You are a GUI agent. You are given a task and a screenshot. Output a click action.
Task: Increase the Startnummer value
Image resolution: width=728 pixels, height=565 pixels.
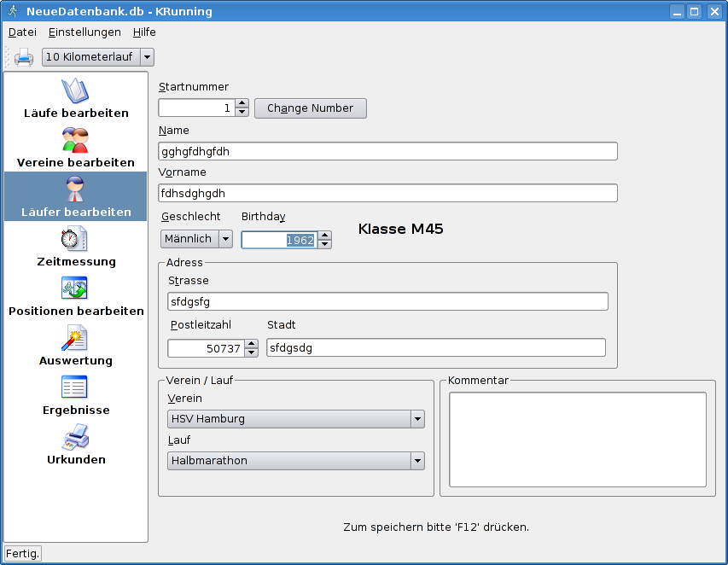pos(242,103)
